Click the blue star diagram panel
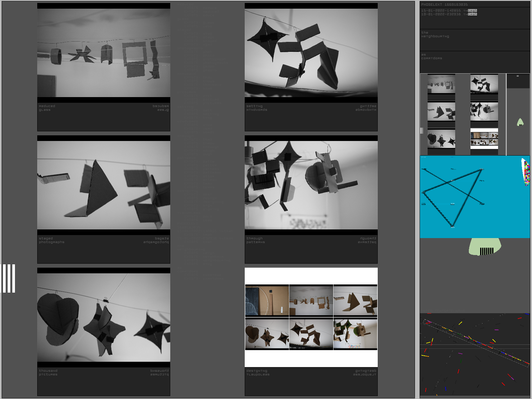Viewport: 532px width, 399px height. click(469, 197)
